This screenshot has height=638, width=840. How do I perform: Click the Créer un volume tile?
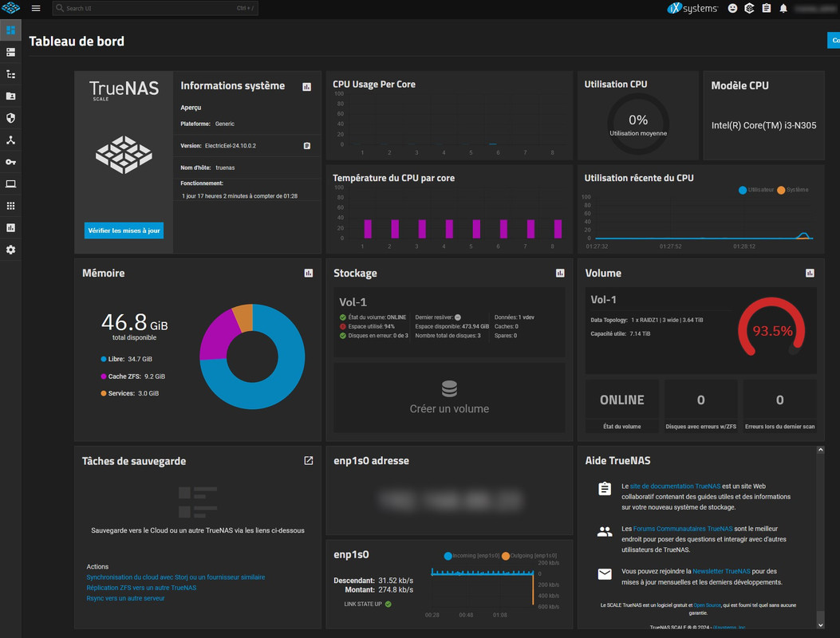(x=449, y=397)
